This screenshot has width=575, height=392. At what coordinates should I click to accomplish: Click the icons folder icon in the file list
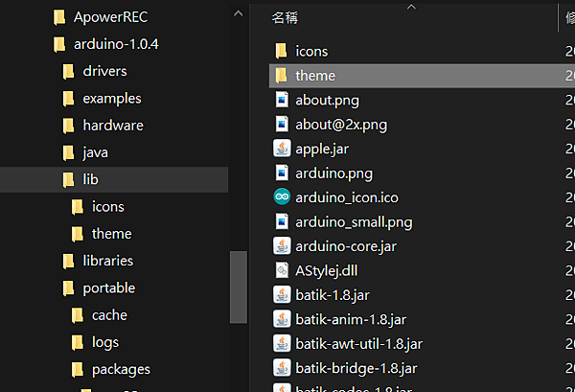(x=281, y=51)
